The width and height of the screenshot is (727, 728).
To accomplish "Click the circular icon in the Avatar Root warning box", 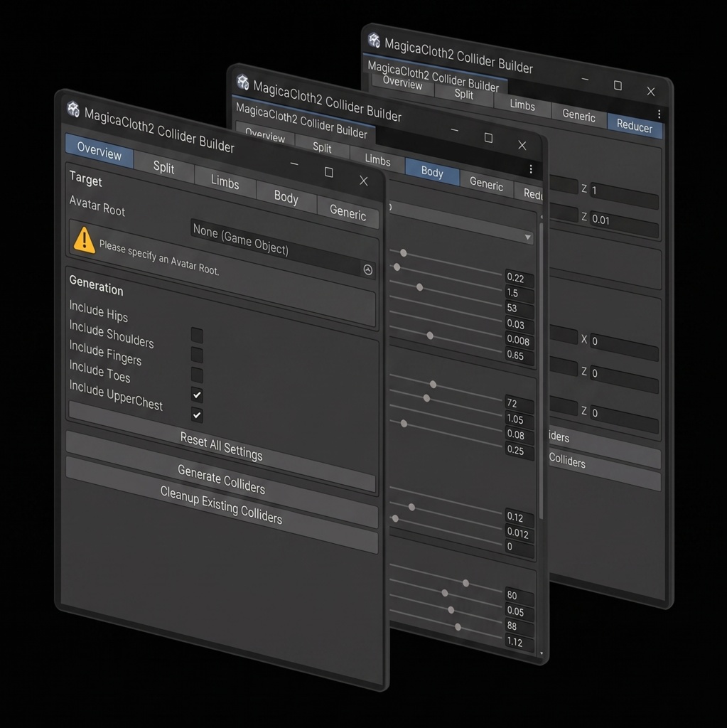I will (368, 268).
